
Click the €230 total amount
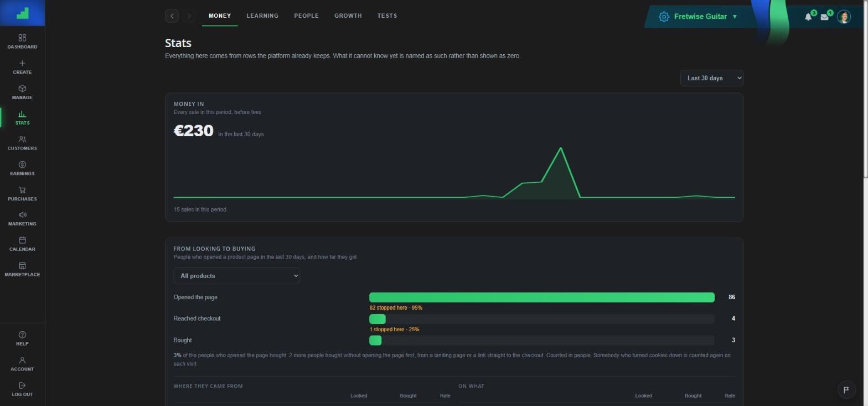point(193,131)
